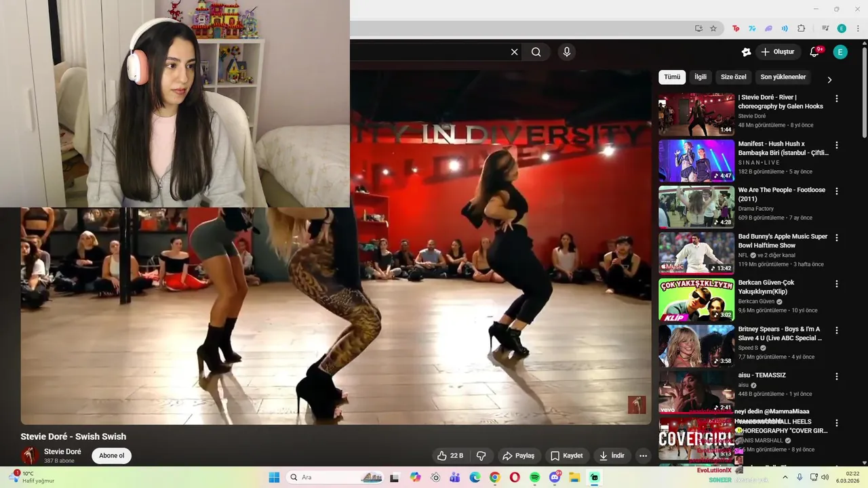This screenshot has height=488, width=868.
Task: Open options for Berkcan Güven video
Action: [x=836, y=284]
